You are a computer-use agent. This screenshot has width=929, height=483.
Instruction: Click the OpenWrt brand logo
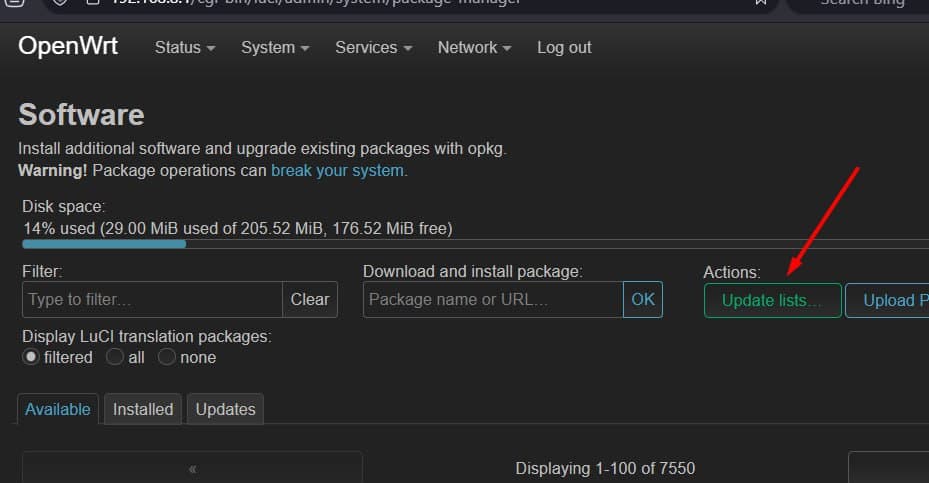[x=68, y=46]
